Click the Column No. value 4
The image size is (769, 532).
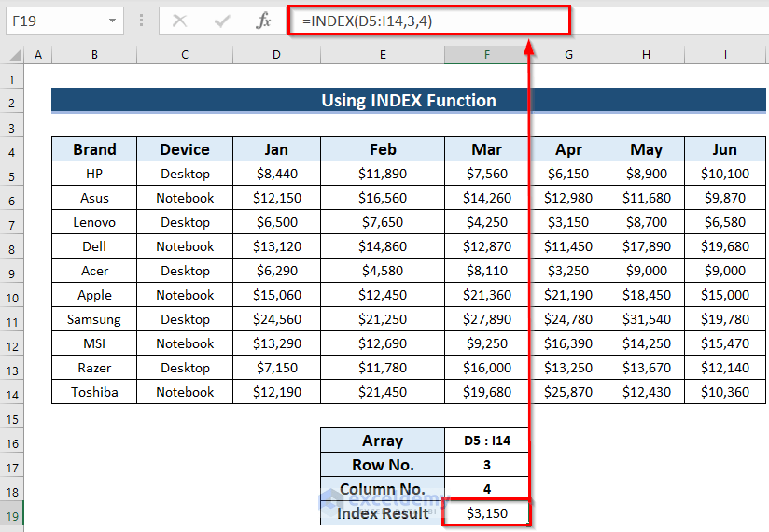(x=486, y=489)
